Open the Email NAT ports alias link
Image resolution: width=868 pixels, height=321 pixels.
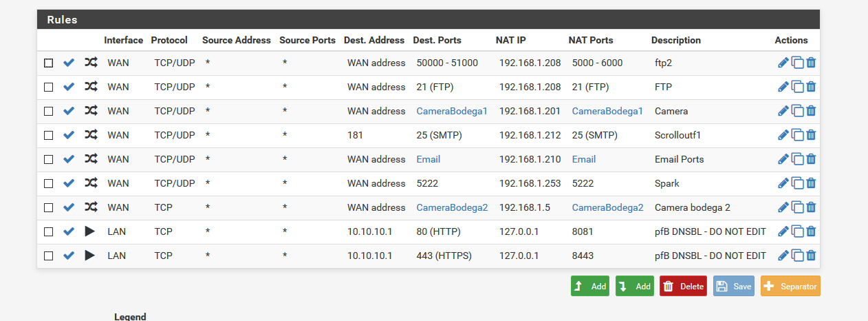pos(584,159)
